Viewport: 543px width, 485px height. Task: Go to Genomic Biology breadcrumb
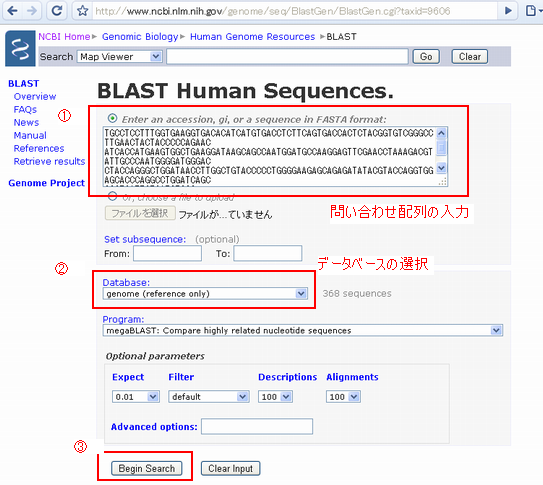pos(140,37)
